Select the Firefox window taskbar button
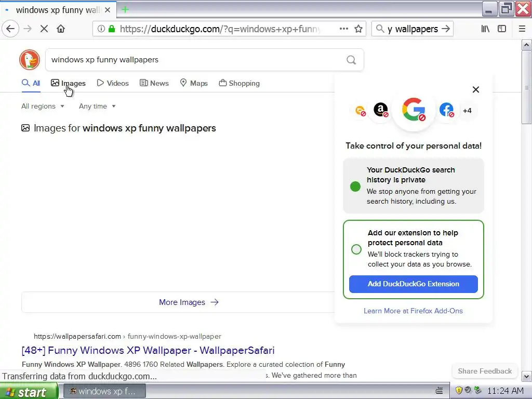Image resolution: width=532 pixels, height=399 pixels. click(x=104, y=391)
